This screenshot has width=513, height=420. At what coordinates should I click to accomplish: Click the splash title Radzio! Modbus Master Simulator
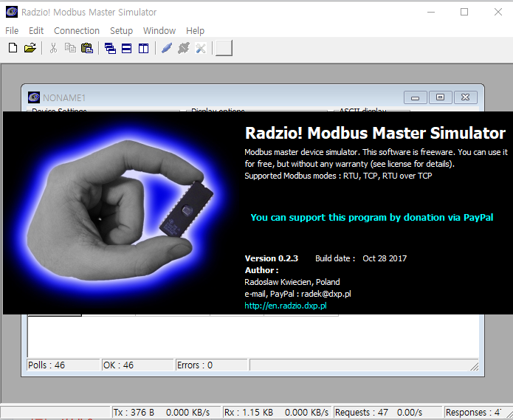(x=375, y=133)
